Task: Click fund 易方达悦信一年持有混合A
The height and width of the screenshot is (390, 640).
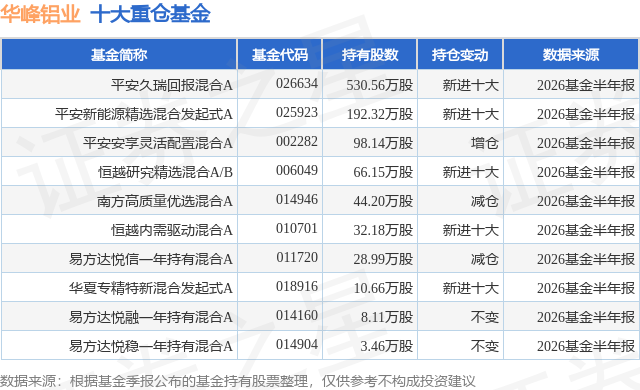Action: coord(151,259)
